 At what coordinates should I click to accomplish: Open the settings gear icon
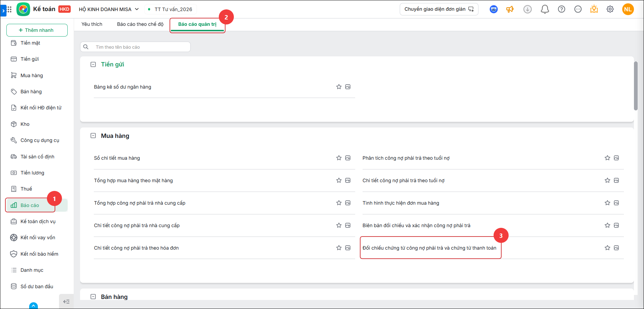(610, 9)
